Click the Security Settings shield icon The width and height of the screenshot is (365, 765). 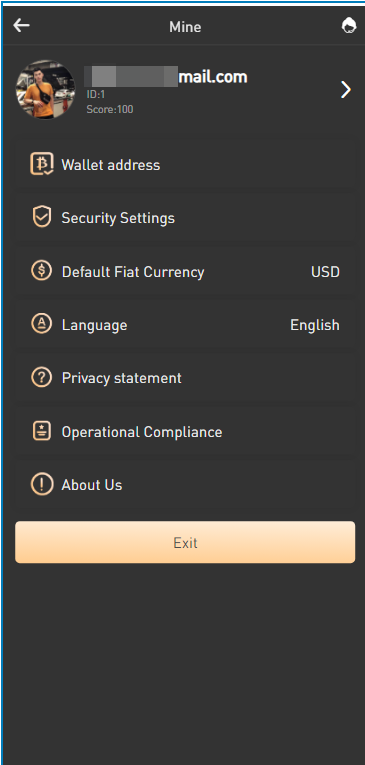41,217
